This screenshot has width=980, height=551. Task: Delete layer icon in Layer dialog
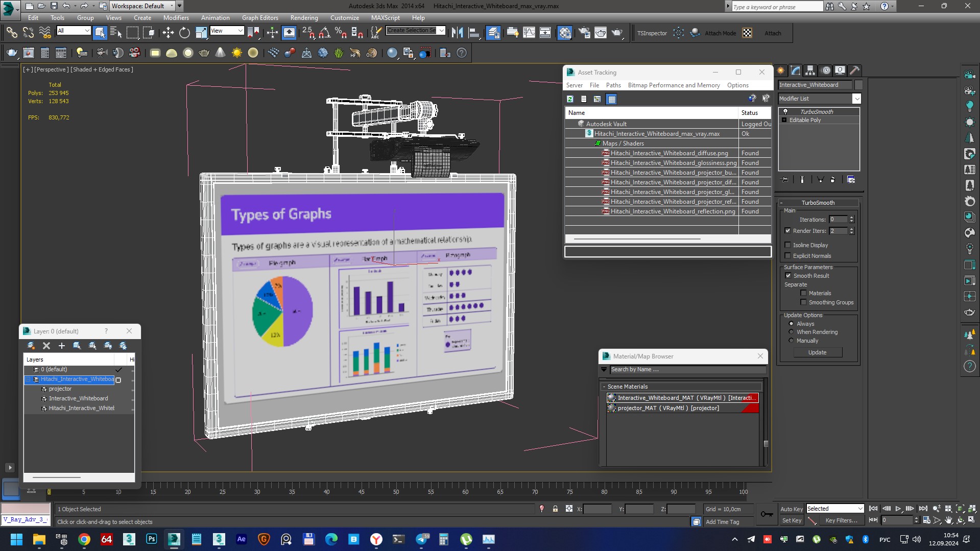tap(46, 346)
